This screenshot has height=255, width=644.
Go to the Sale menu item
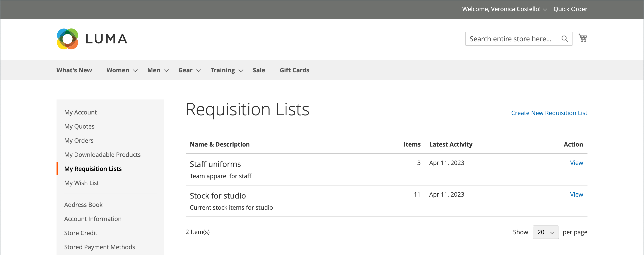tap(258, 70)
